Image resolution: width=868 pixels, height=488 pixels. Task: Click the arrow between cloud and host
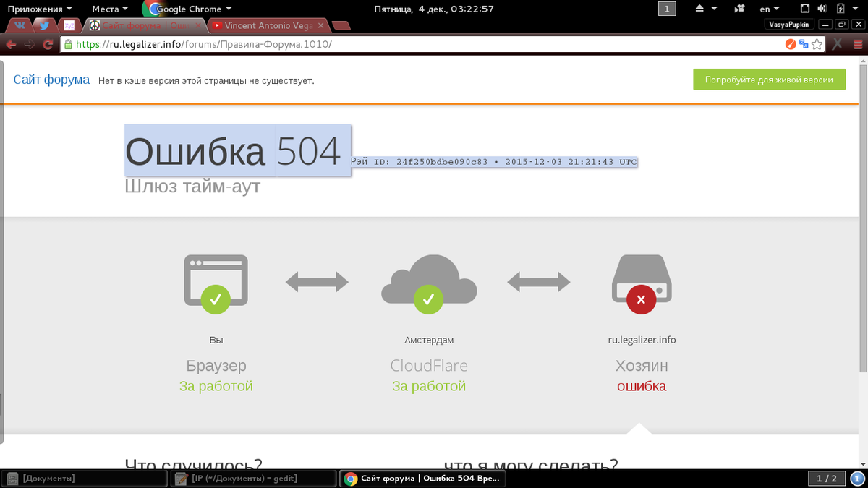(538, 281)
